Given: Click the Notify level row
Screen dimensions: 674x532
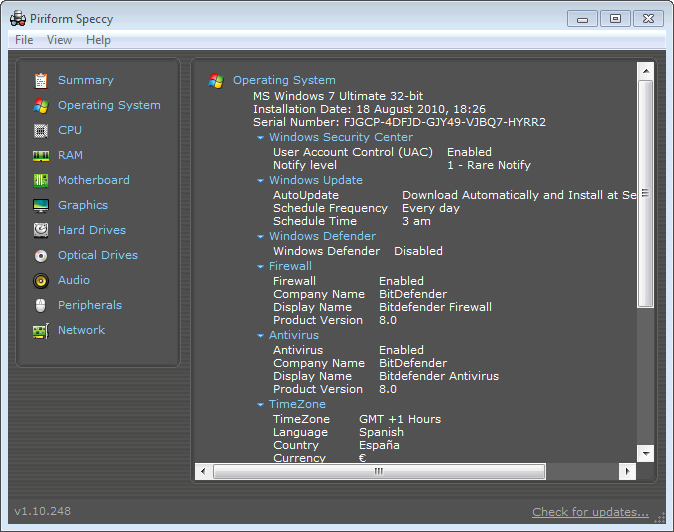Looking at the screenshot, I should (401, 165).
